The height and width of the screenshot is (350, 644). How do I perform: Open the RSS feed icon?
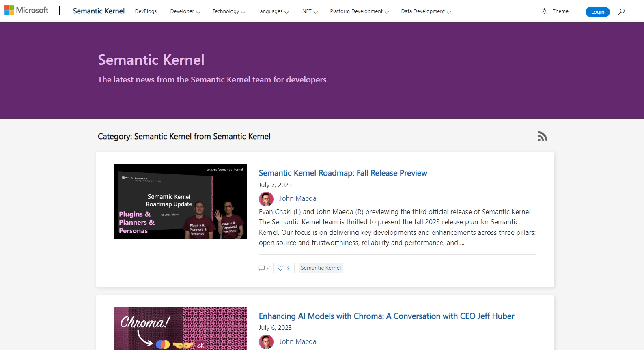point(543,136)
